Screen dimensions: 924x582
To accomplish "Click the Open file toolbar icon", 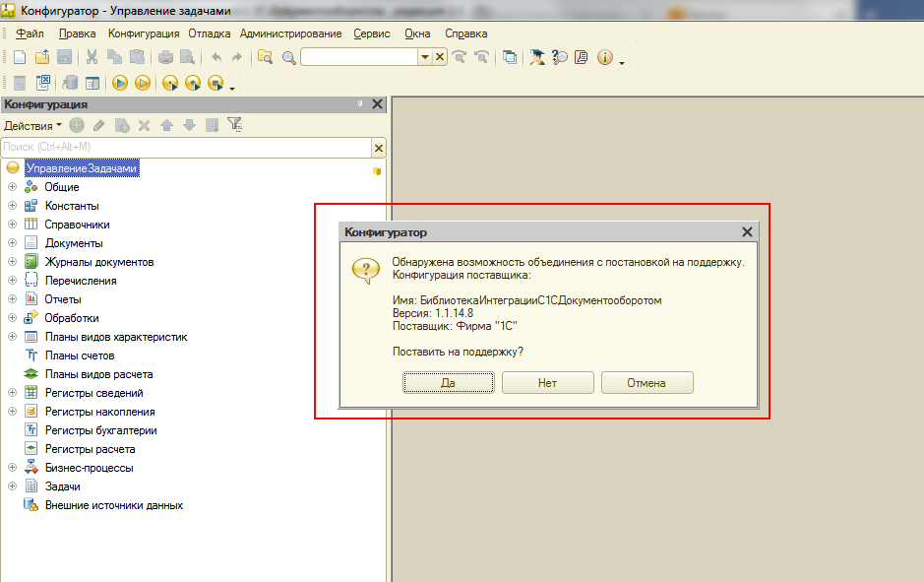I will [x=42, y=57].
